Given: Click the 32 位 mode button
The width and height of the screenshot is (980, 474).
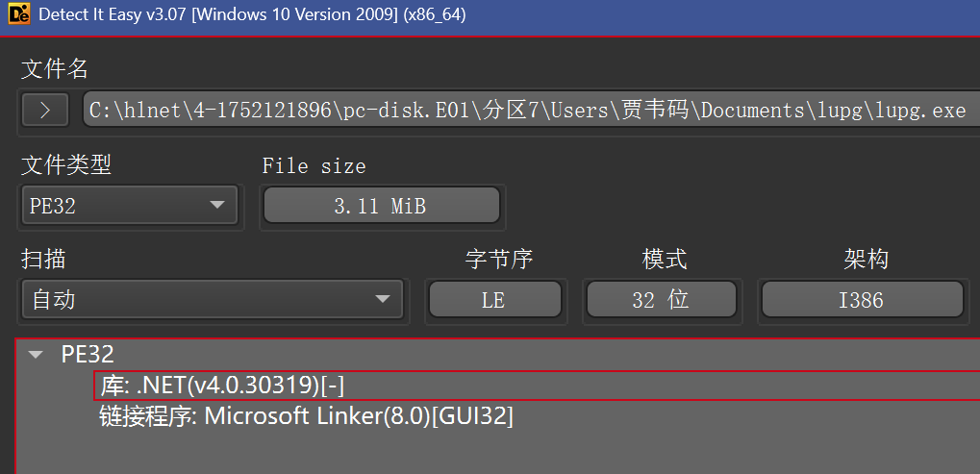Looking at the screenshot, I should click(x=660, y=300).
